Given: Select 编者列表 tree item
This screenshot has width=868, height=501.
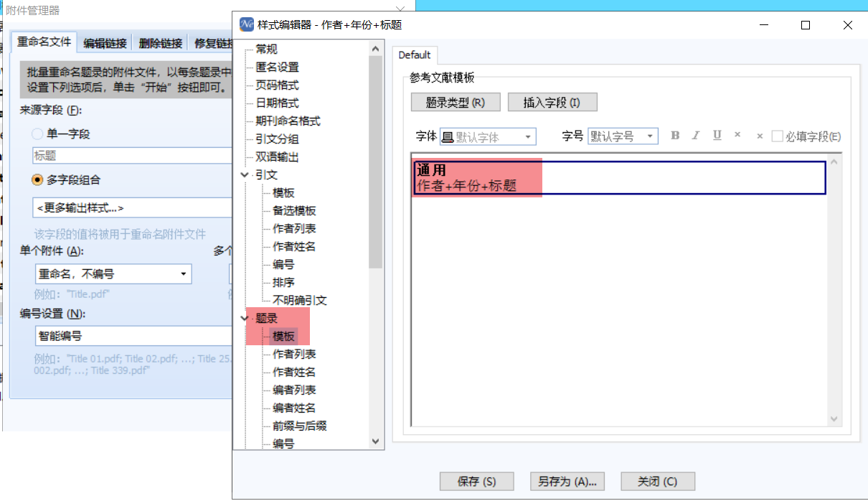Looking at the screenshot, I should tap(294, 390).
